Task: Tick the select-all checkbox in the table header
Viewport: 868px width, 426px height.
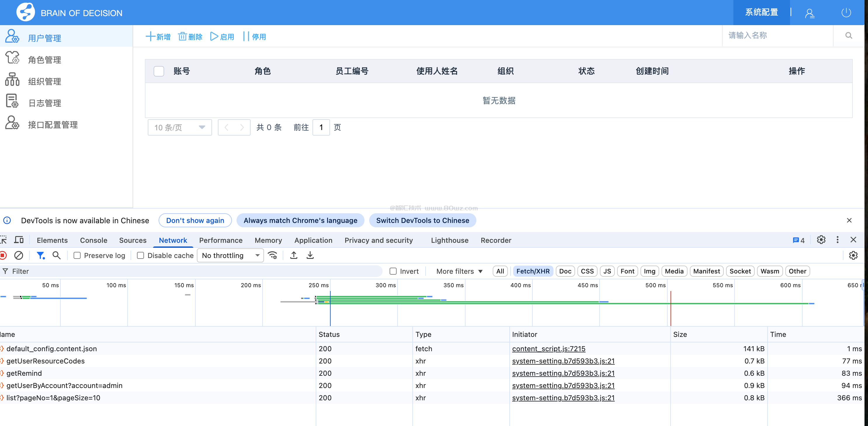Action: pos(159,71)
